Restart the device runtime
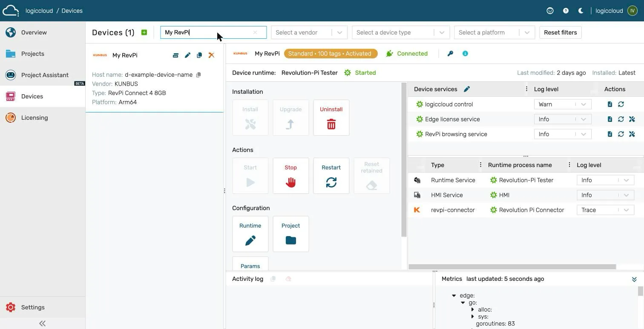 [331, 176]
